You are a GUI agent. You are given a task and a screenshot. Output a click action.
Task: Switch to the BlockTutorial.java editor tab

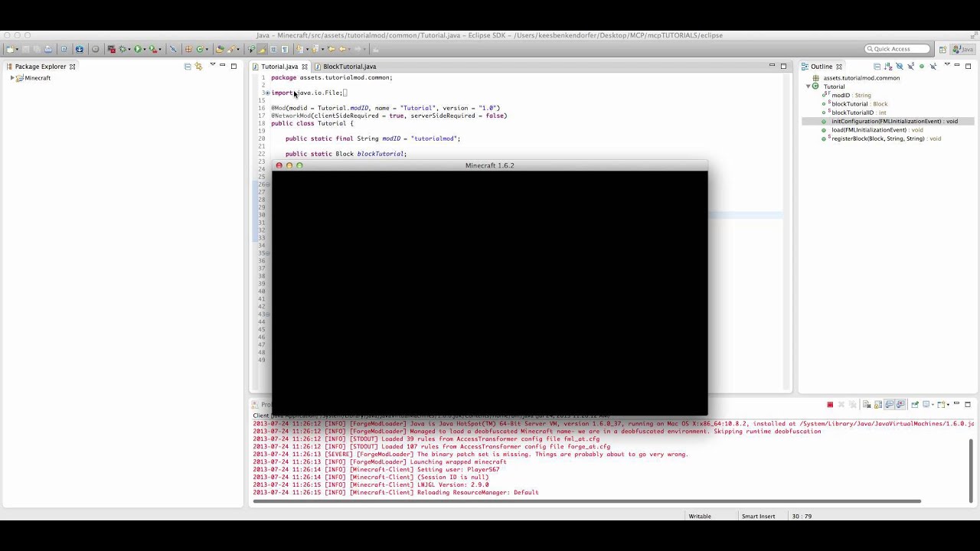[349, 67]
